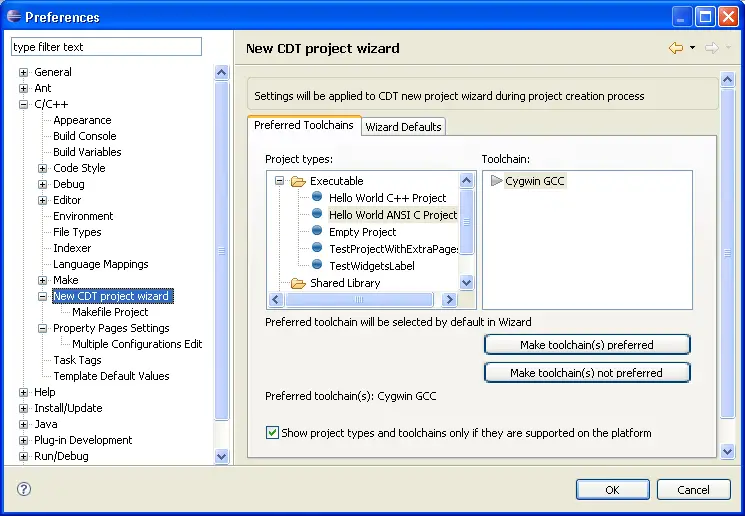Click the type filter text field
The width and height of the screenshot is (745, 516).
(x=106, y=47)
